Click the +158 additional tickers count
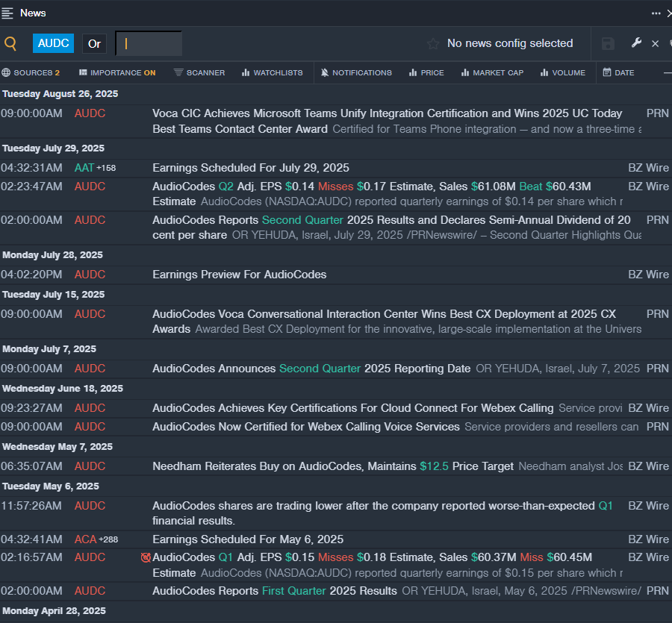The width and height of the screenshot is (672, 623). [x=106, y=169]
